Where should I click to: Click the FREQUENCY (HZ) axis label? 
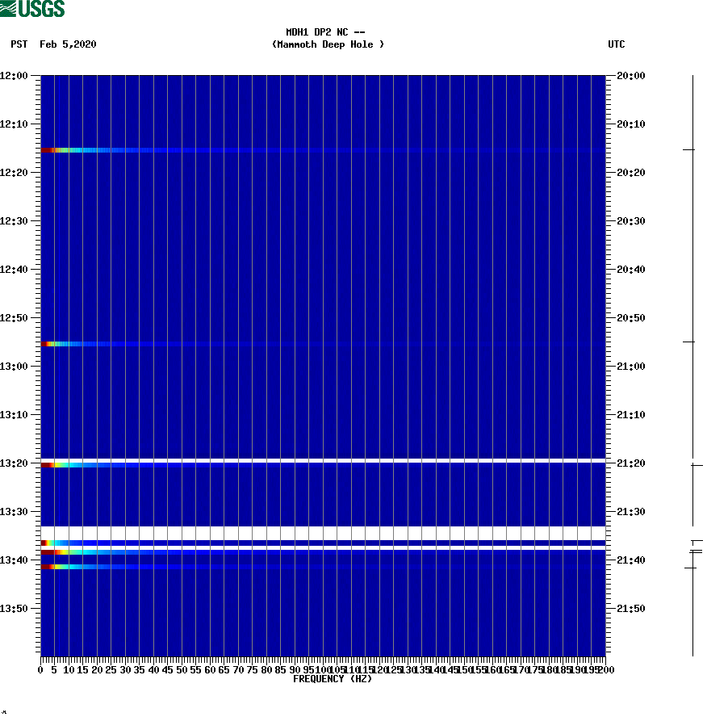click(x=332, y=679)
